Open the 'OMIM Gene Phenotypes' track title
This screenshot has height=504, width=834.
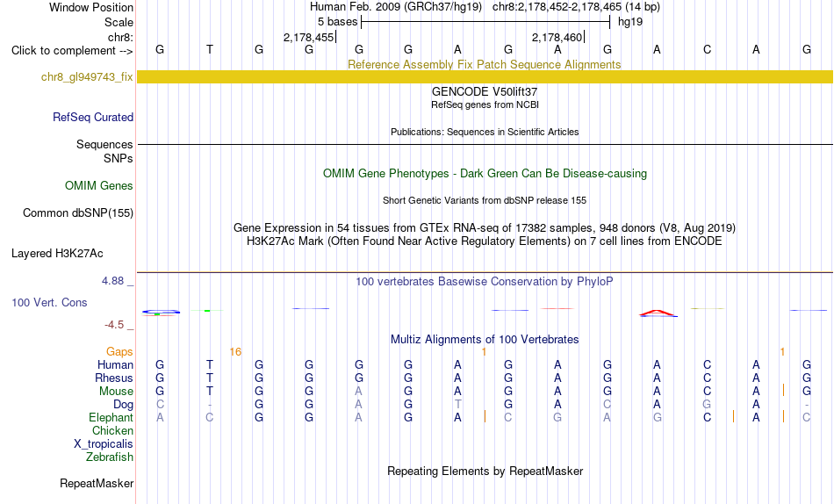click(x=485, y=174)
